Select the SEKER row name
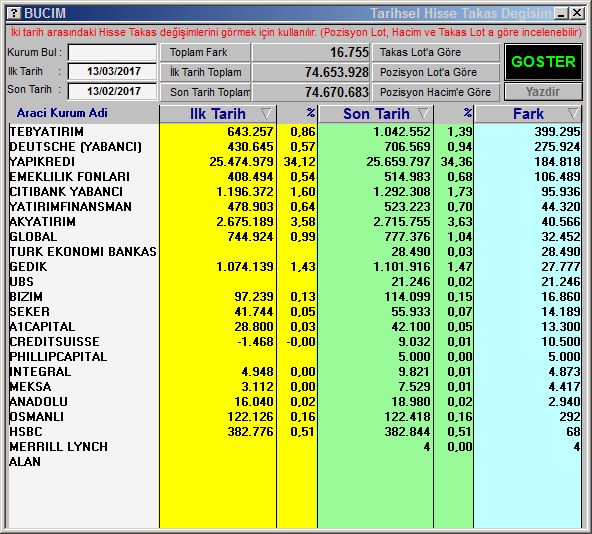Screen dimensions: 592x534 coord(29,312)
